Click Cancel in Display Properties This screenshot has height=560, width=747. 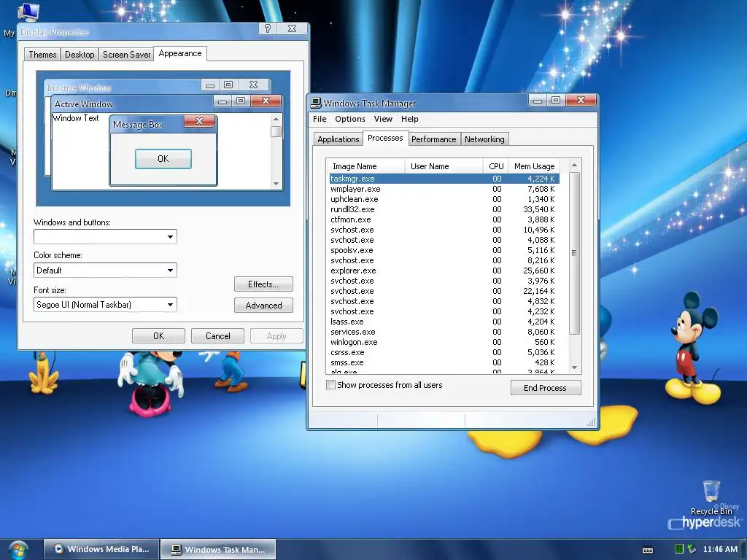[217, 335]
